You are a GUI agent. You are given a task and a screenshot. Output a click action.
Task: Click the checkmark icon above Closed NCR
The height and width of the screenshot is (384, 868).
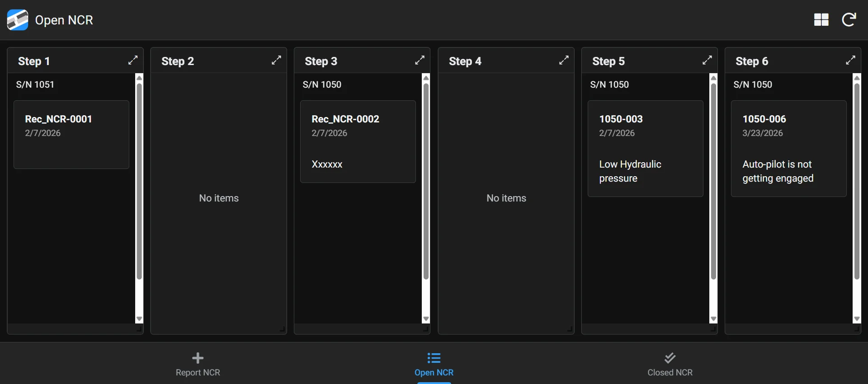[670, 358]
